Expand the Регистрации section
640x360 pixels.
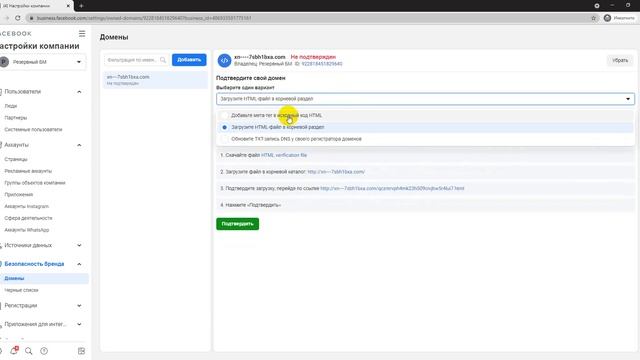(x=79, y=306)
